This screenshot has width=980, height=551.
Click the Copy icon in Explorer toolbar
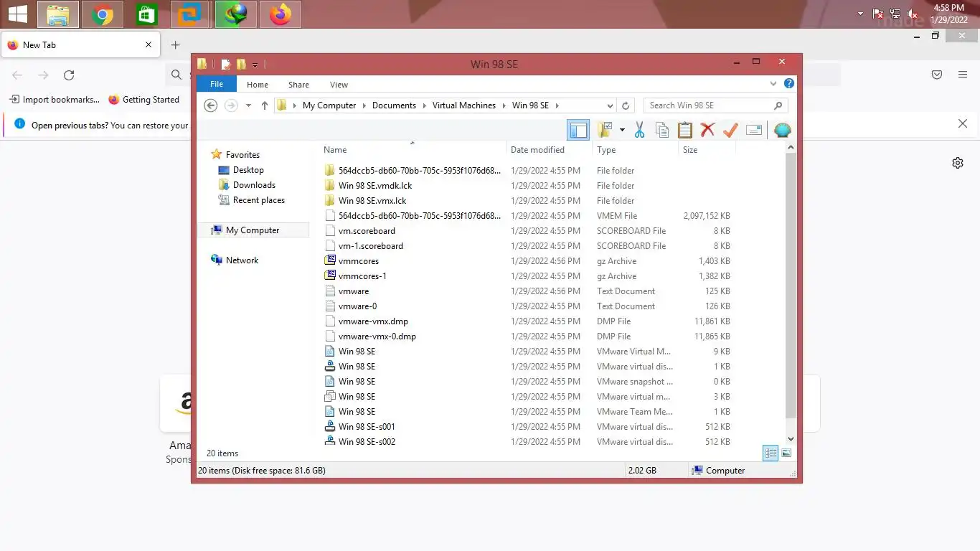[662, 130]
